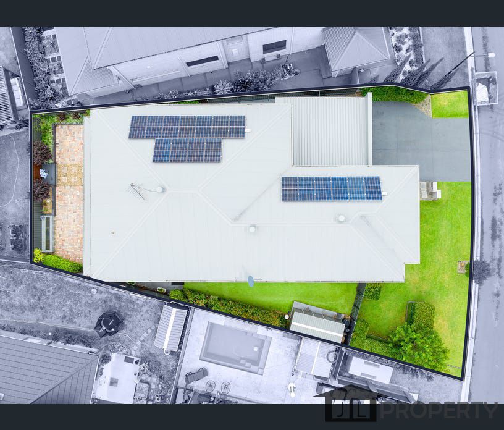This screenshot has height=430, width=504.
Task: Click the neighbouring property's swimming pool
Action: [x=235, y=347]
